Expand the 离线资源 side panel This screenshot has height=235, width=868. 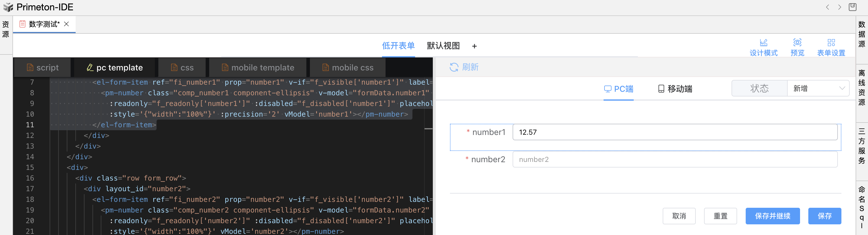click(862, 87)
